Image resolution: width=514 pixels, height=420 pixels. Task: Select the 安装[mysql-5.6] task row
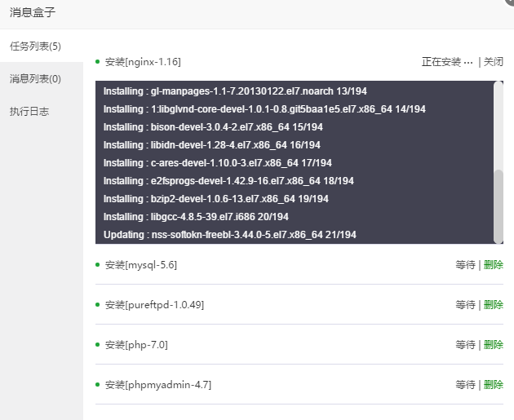click(299, 265)
